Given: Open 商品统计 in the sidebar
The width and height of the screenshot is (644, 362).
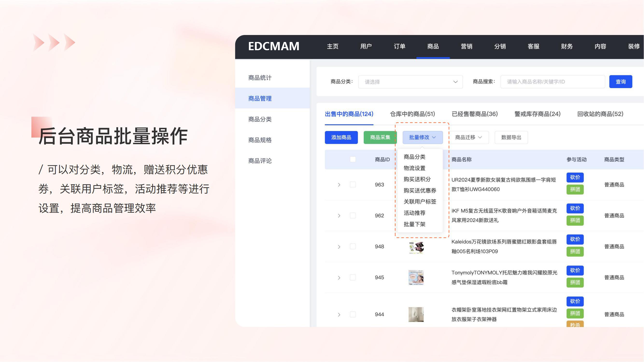Looking at the screenshot, I should click(272, 78).
